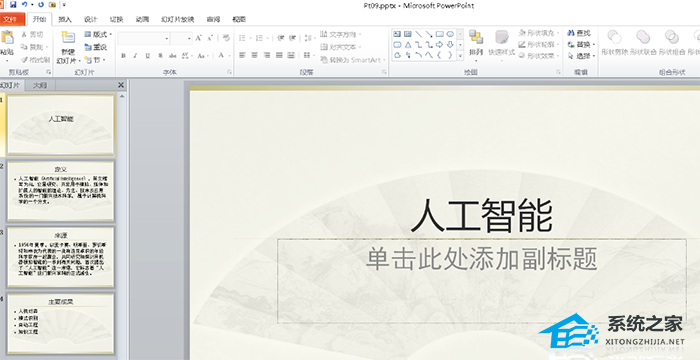Switch to the 开始 Home tab
This screenshot has width=700, height=360.
coord(39,19)
